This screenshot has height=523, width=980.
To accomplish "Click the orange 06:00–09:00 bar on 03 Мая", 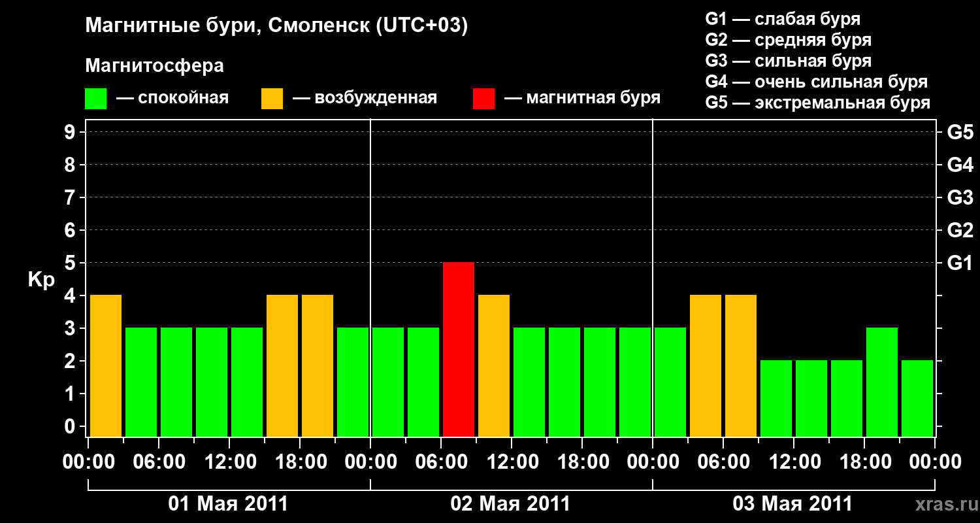I will coord(741,365).
